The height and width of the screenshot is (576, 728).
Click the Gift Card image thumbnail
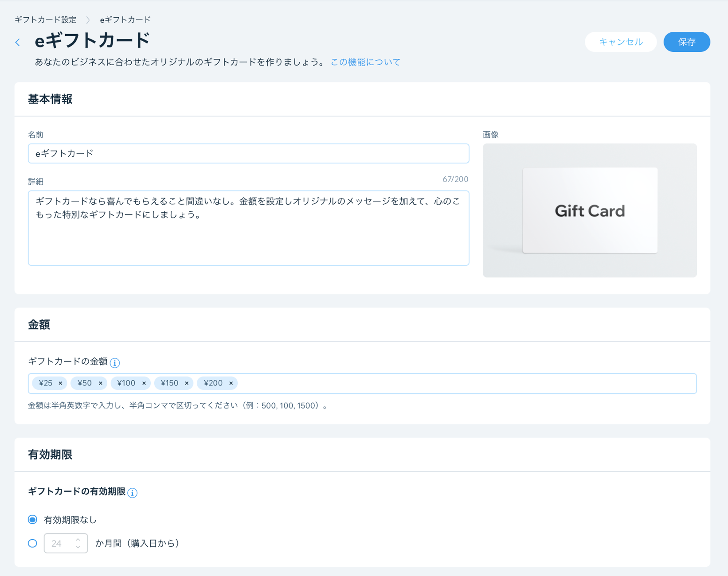[589, 210]
